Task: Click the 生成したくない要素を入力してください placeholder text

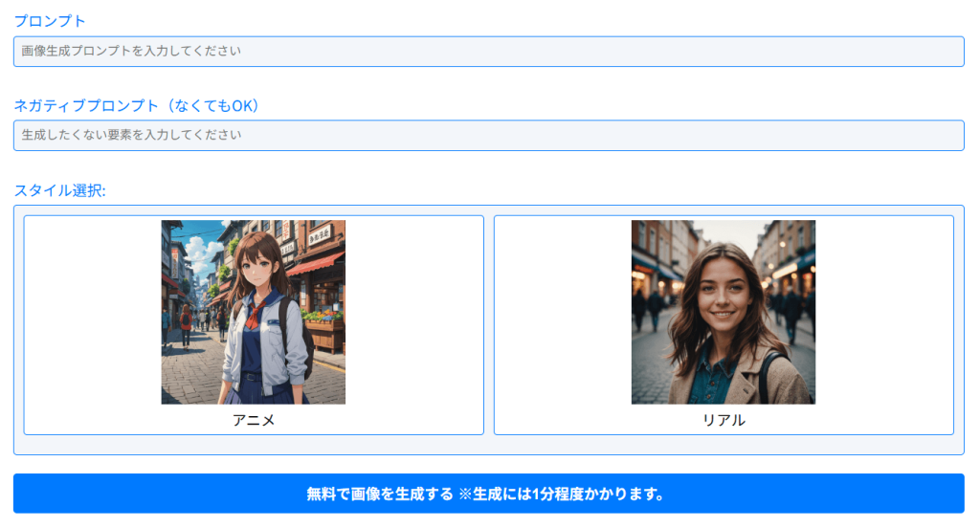Action: pyautogui.click(x=131, y=135)
